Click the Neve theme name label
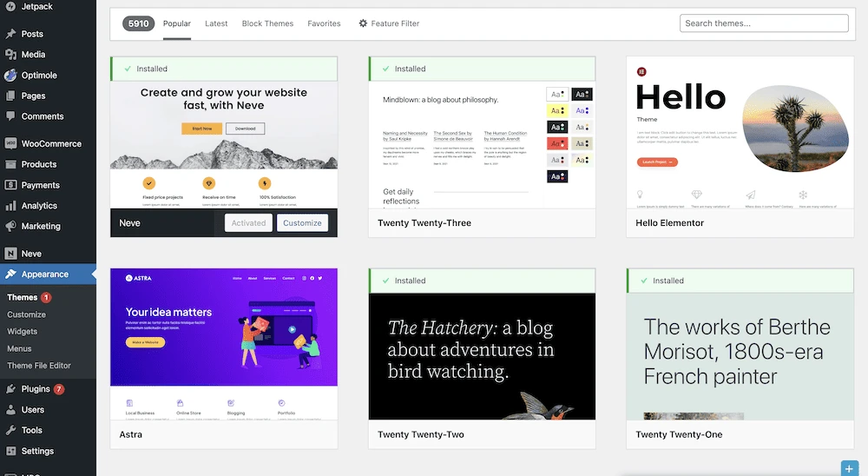This screenshot has width=868, height=476. click(129, 222)
